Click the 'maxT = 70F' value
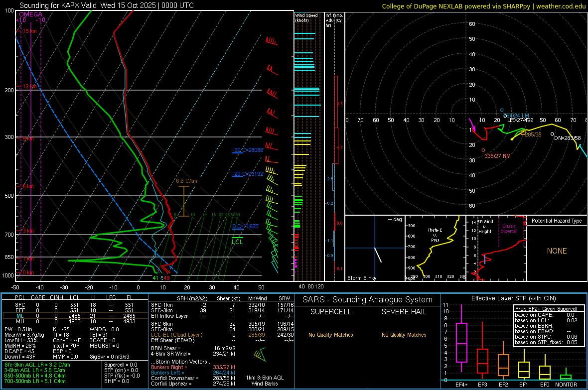The width and height of the screenshot is (588, 390). [66, 346]
